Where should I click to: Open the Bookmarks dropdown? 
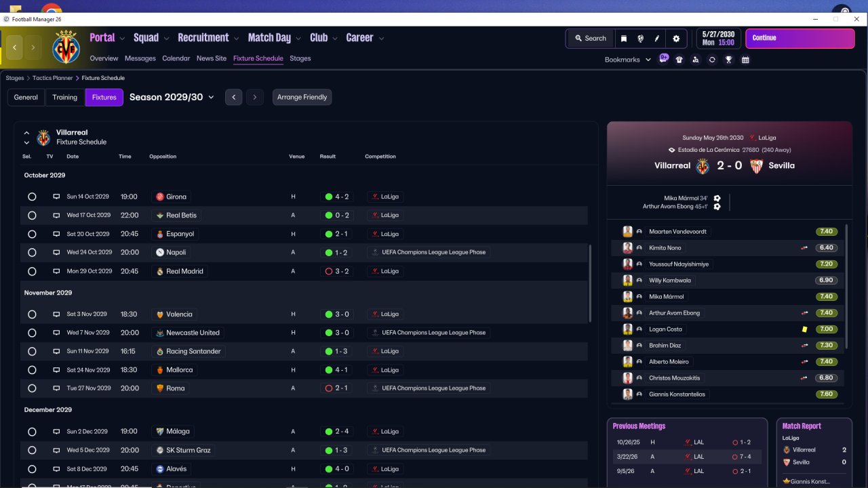(628, 60)
